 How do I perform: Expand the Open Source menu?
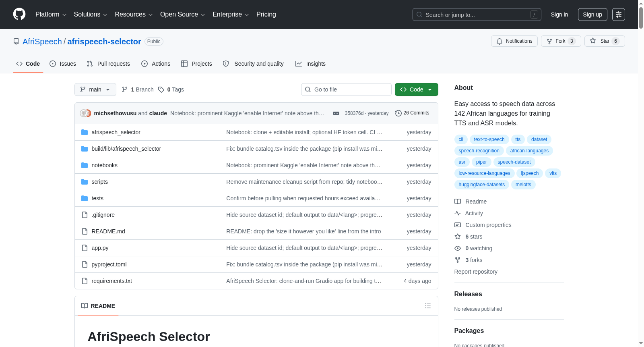(x=182, y=15)
